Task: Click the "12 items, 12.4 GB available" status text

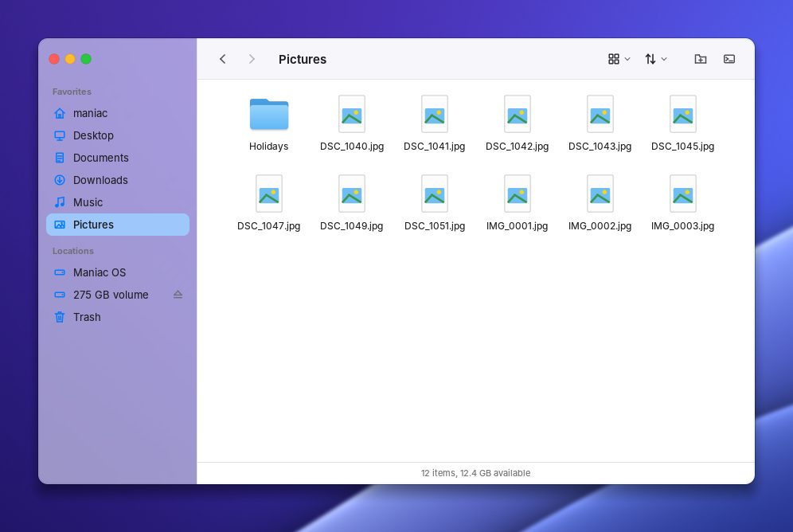Action: coord(475,473)
